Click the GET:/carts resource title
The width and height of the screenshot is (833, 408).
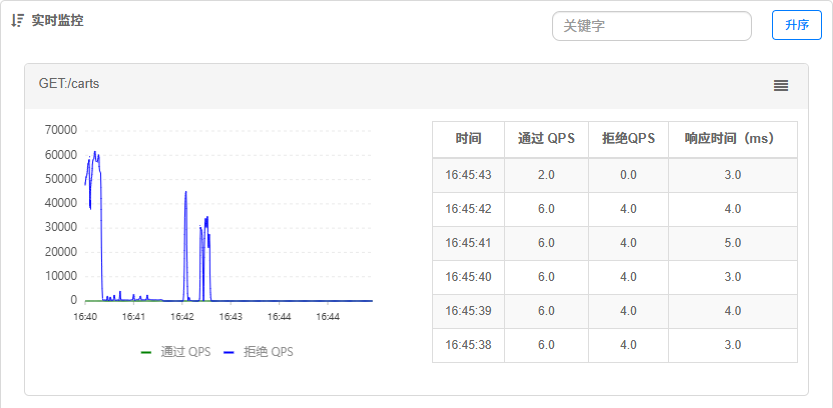(69, 84)
